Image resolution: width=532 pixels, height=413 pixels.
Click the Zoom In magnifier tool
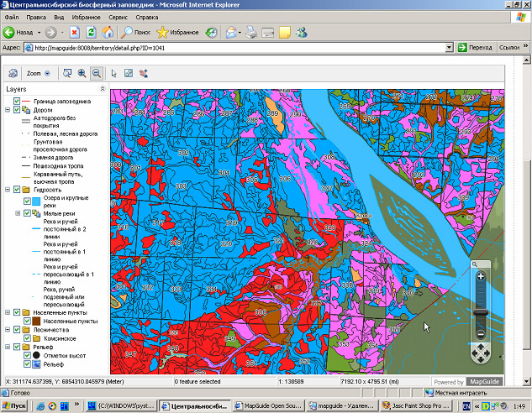pyautogui.click(x=82, y=74)
